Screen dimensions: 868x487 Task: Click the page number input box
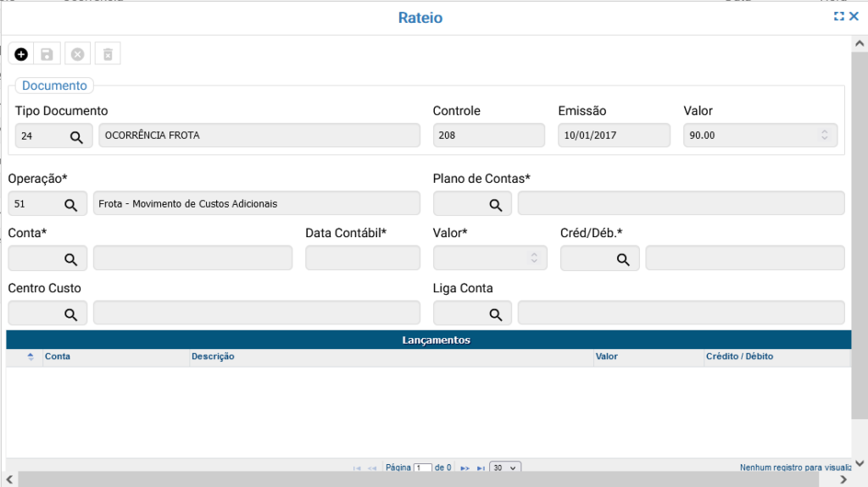click(x=422, y=468)
